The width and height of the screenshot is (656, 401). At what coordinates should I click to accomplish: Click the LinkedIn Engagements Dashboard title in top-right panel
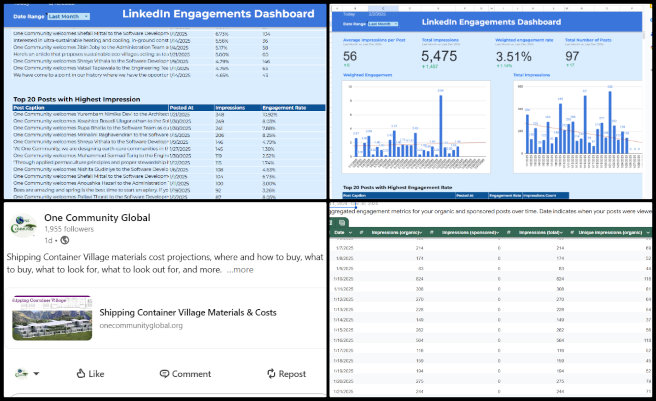[491, 22]
